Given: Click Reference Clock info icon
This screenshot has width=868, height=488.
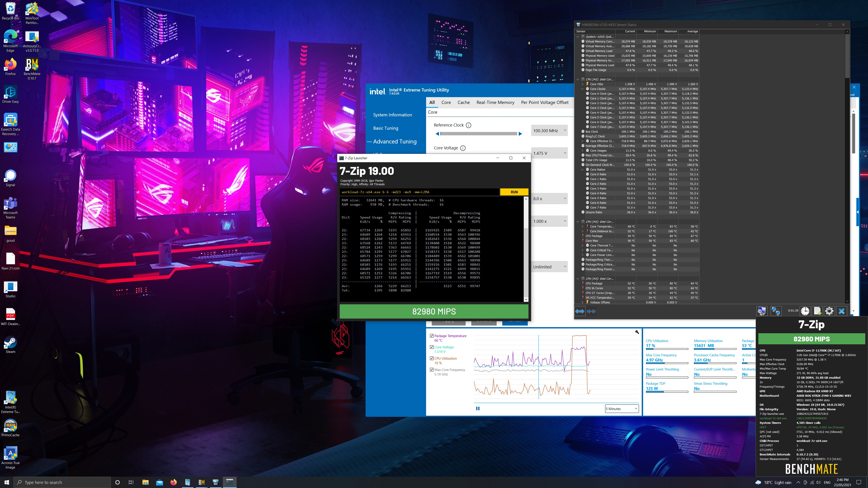Looking at the screenshot, I should (468, 125).
